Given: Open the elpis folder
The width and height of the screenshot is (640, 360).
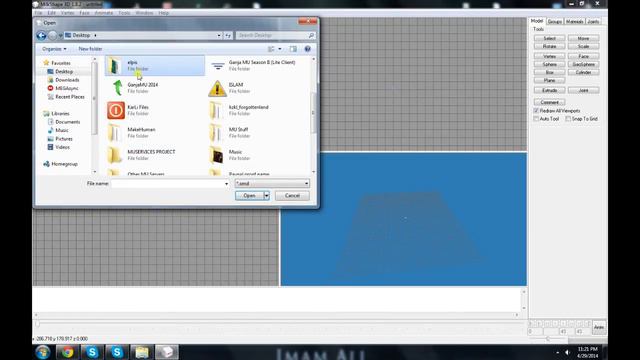Looking at the screenshot, I should 155,65.
